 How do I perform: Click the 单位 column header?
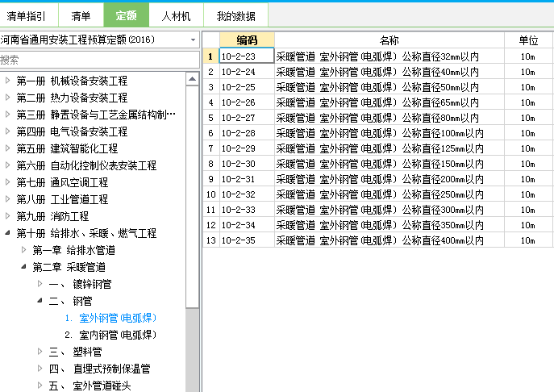point(528,40)
